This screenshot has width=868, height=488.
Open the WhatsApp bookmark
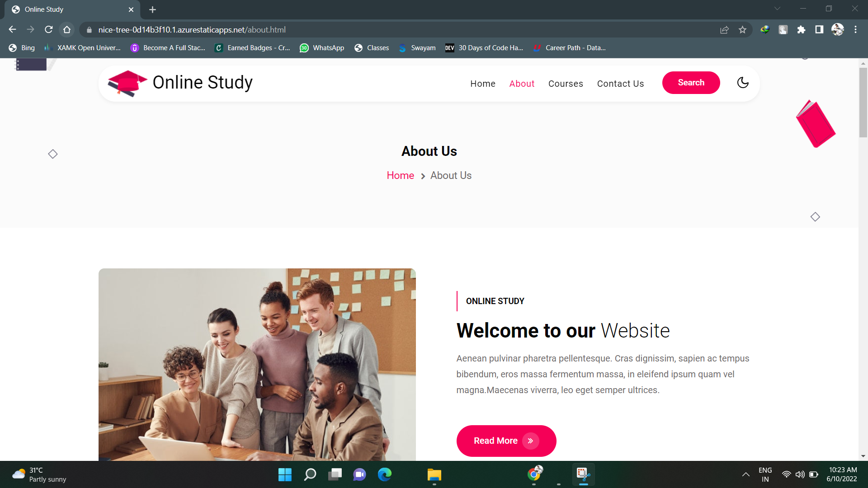[322, 48]
